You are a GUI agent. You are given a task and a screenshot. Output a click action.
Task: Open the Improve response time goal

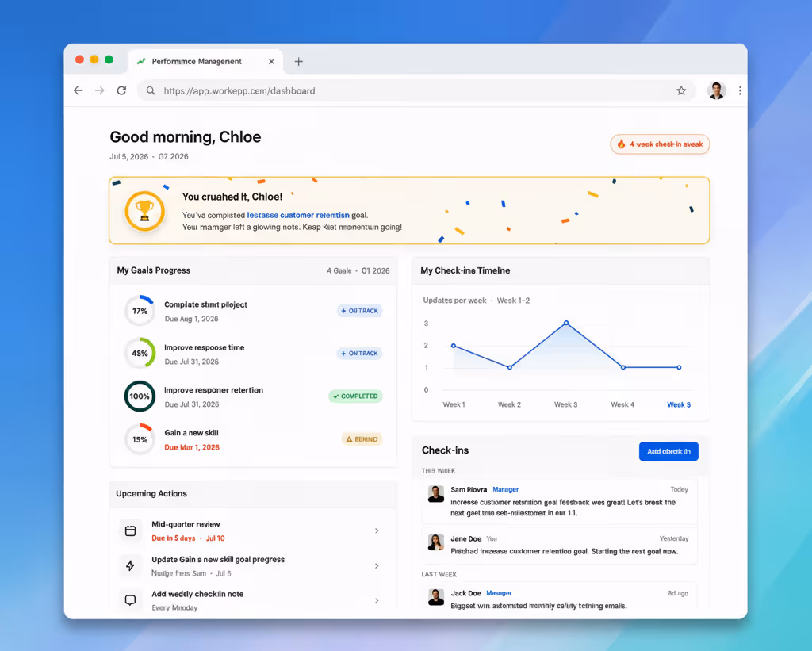point(204,347)
